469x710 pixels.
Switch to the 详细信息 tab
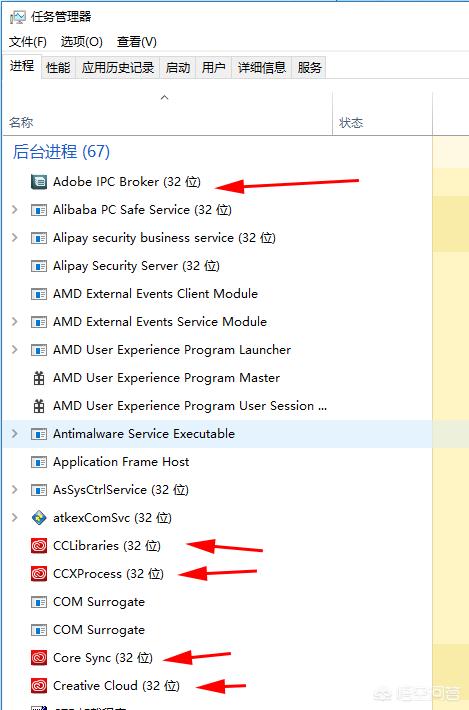click(x=262, y=68)
